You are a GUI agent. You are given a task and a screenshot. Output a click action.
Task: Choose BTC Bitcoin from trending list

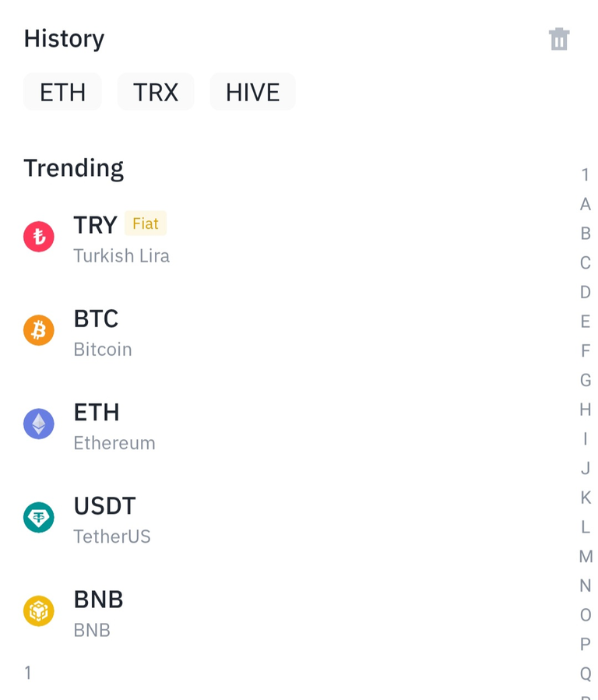286,332
